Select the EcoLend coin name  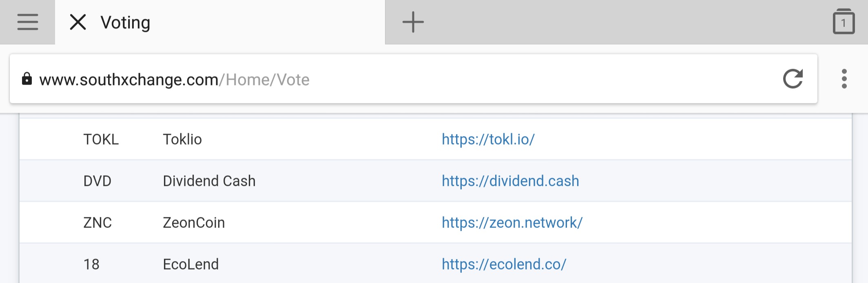pyautogui.click(x=190, y=264)
